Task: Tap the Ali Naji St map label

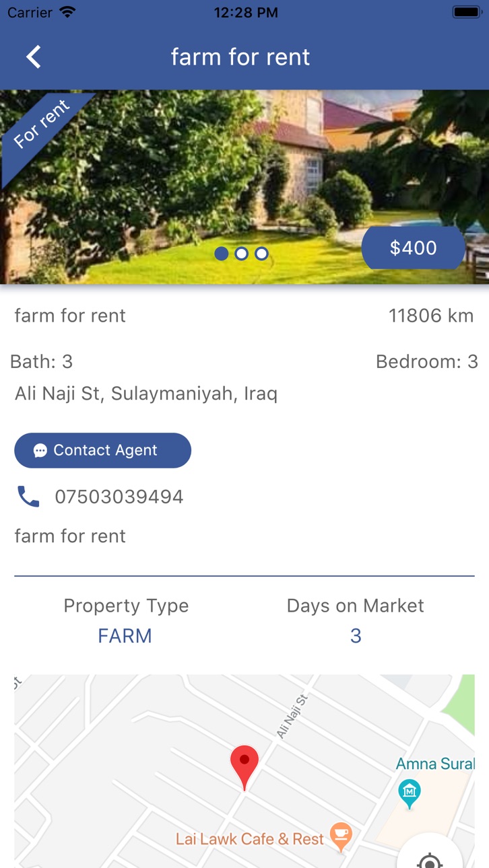Action: click(x=292, y=716)
